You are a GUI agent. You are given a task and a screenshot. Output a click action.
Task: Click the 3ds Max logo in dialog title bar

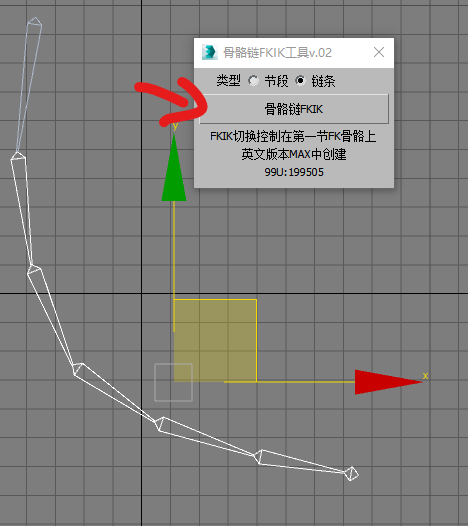click(209, 52)
